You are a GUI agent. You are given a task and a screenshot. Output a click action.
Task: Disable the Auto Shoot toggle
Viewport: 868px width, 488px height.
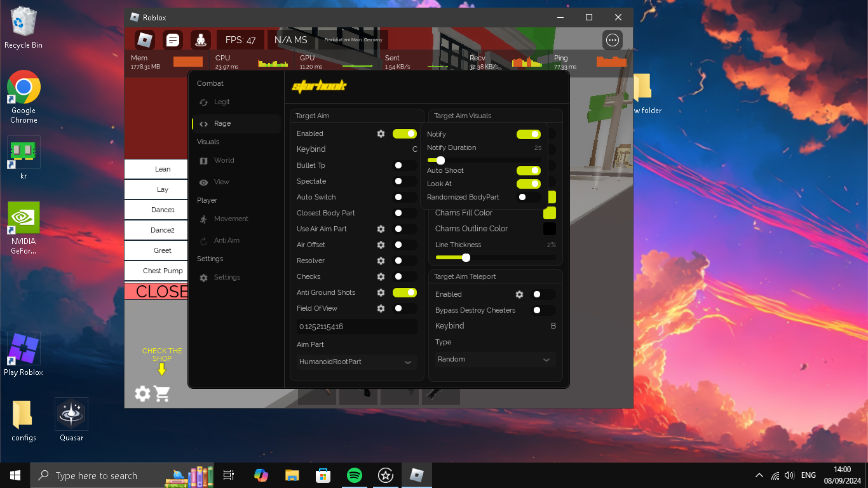(x=528, y=170)
